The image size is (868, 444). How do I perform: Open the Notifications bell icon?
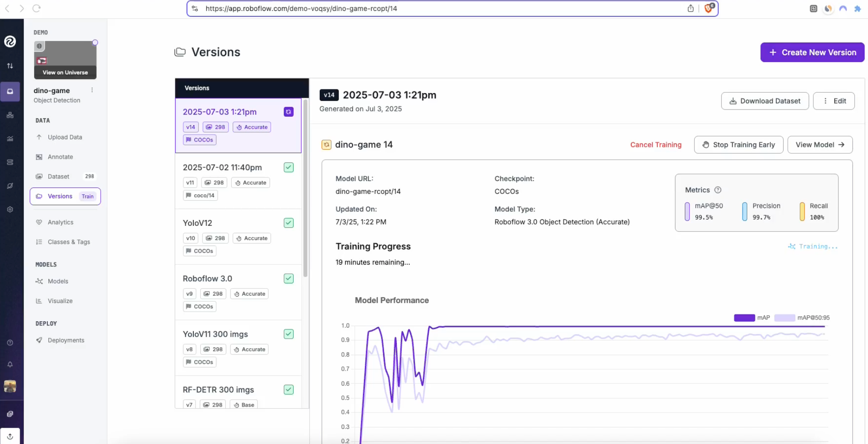click(x=10, y=364)
